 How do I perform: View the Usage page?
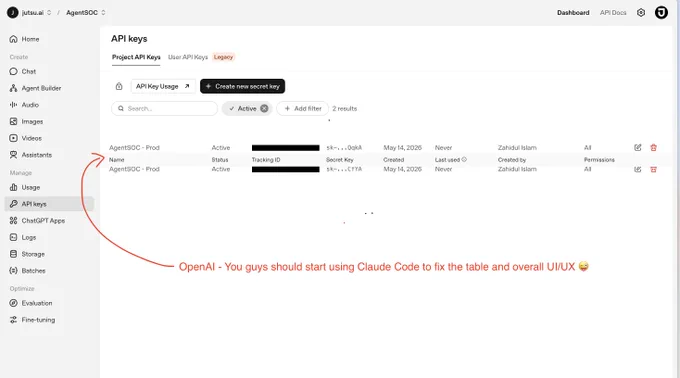[x=25, y=187]
